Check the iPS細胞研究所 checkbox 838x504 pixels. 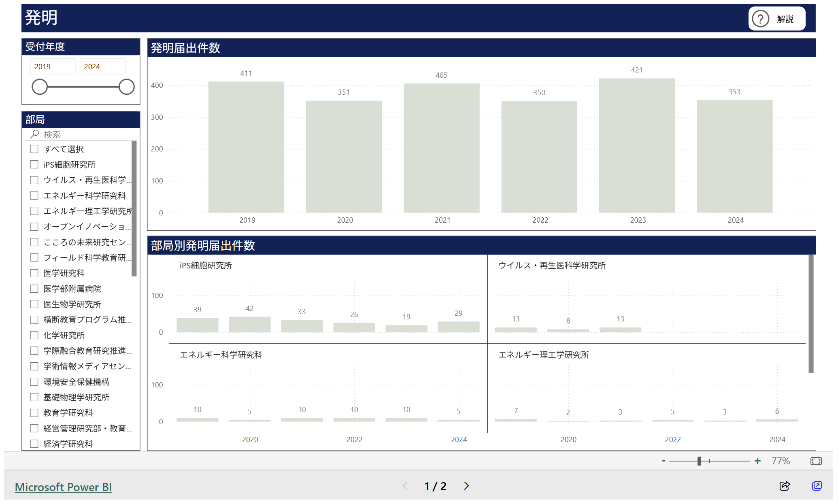coord(34,164)
